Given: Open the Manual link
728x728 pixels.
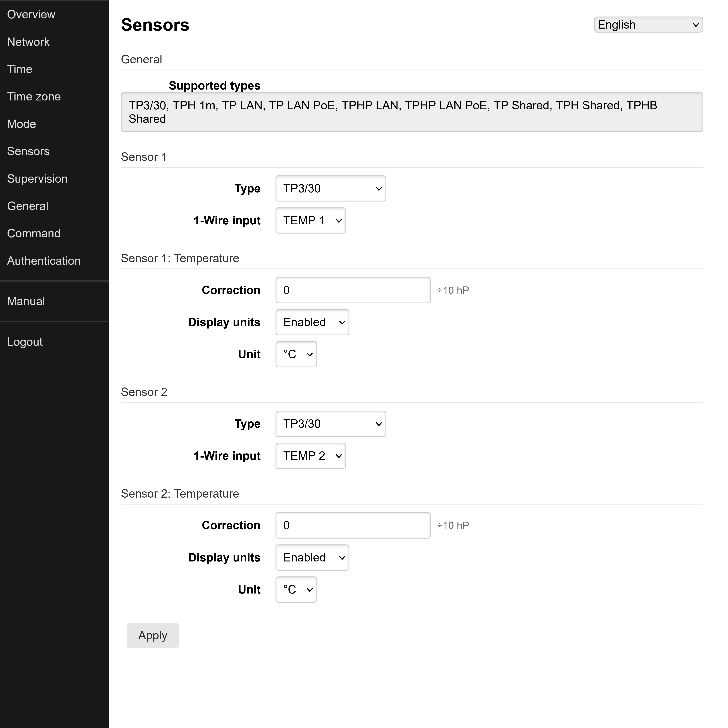Looking at the screenshot, I should coord(25,301).
